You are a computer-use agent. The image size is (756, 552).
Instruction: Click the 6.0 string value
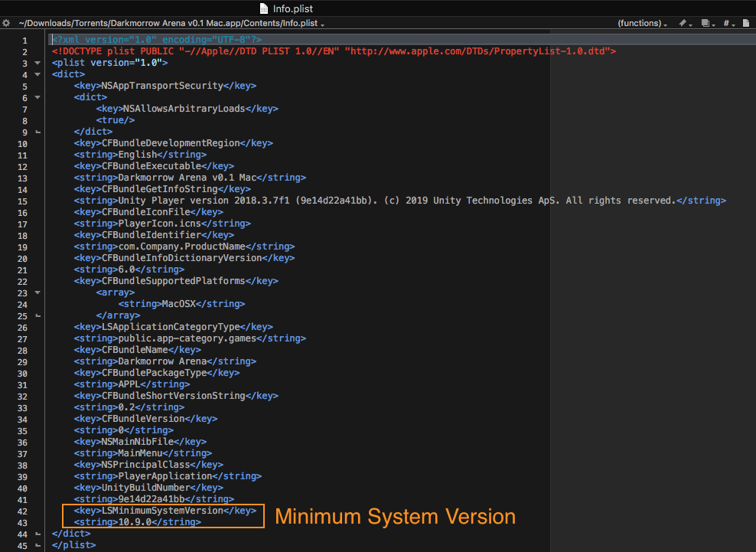(x=129, y=269)
